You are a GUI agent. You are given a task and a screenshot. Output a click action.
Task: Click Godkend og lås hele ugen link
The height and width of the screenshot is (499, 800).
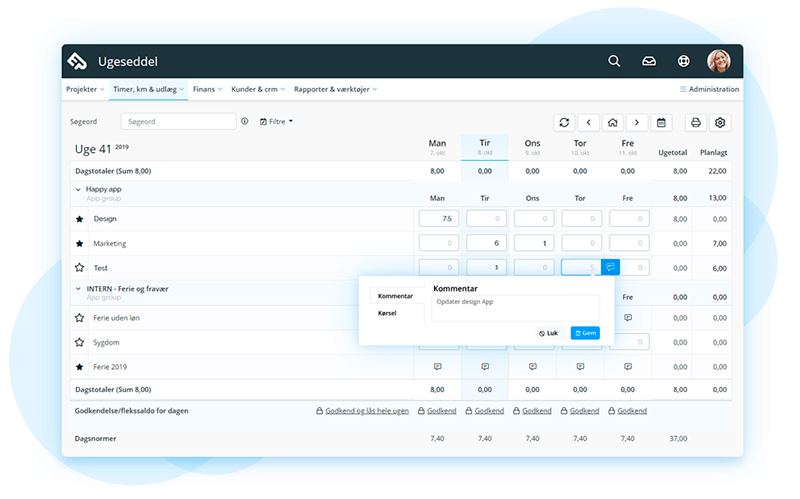(x=362, y=411)
